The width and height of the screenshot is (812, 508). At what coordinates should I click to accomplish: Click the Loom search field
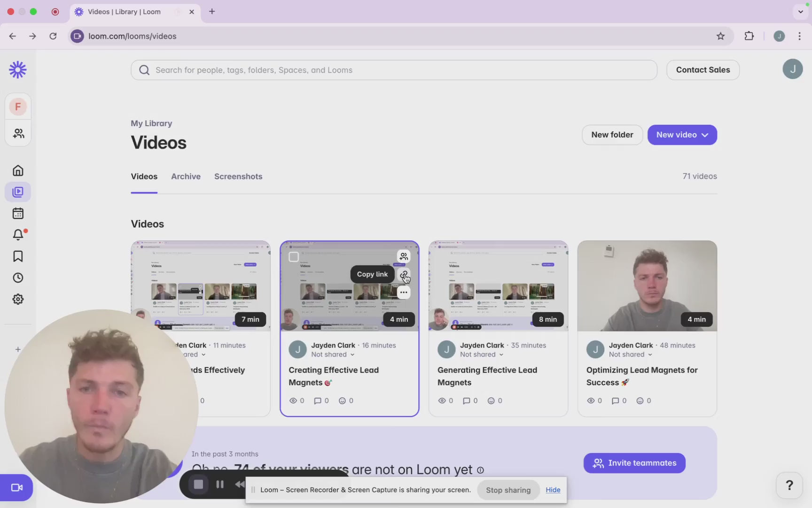pos(394,70)
